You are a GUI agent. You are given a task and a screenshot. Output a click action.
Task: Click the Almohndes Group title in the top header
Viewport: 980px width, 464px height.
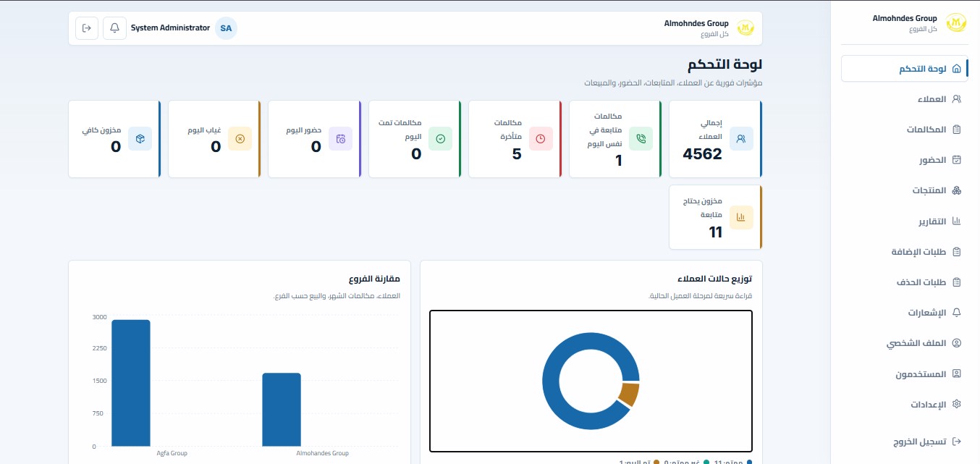pos(696,23)
